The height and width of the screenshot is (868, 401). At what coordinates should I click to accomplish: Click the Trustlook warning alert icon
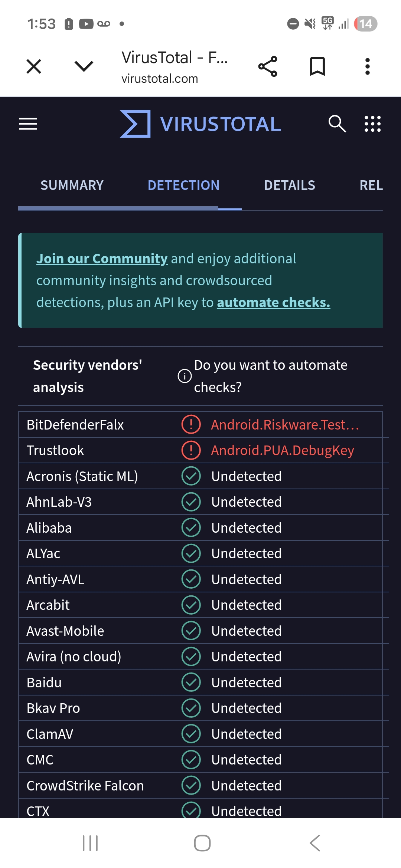191,450
